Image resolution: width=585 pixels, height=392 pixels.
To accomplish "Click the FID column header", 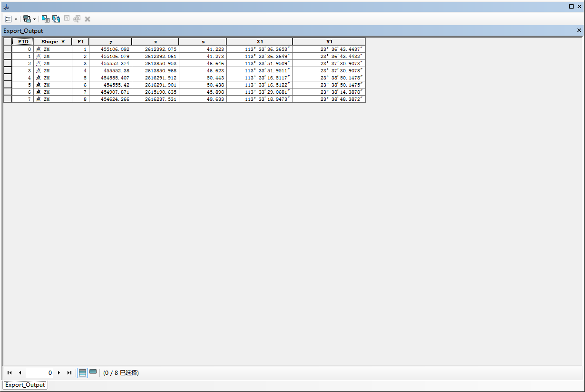I will 23,42.
